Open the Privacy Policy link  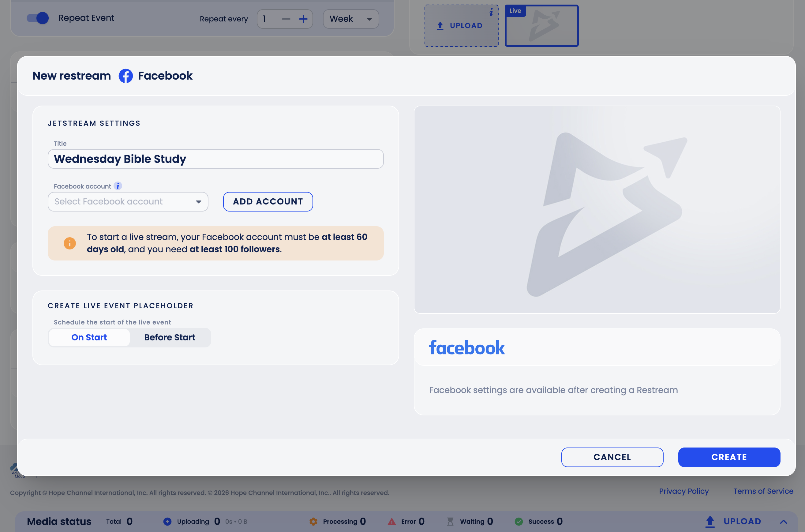[x=683, y=491]
